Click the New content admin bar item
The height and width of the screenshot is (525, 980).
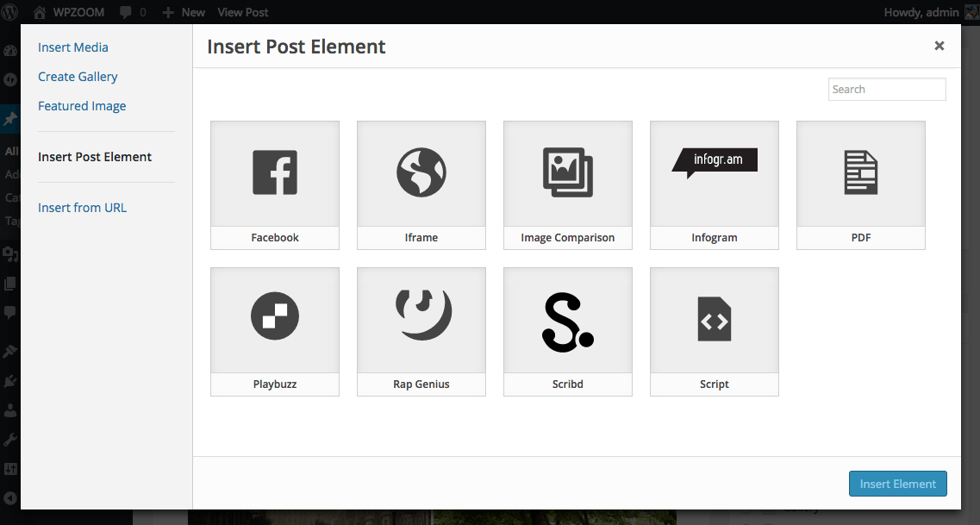pyautogui.click(x=184, y=12)
